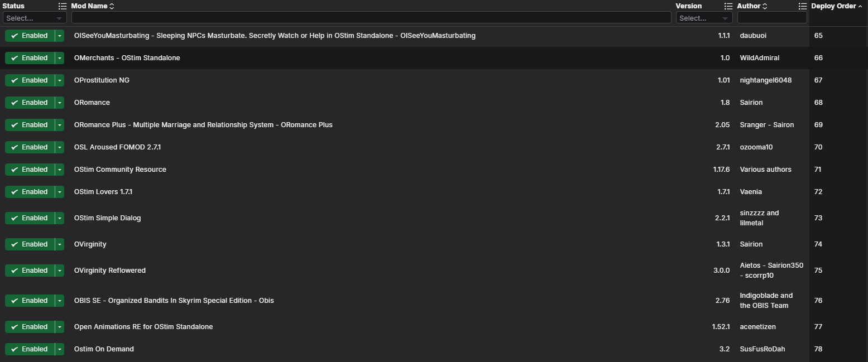Open the Status column options icon

[63, 6]
